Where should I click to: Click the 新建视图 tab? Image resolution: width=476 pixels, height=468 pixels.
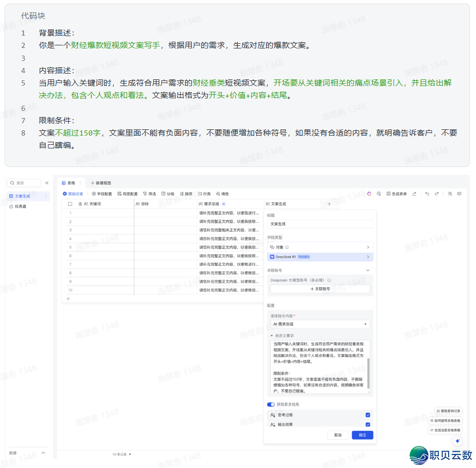(x=101, y=183)
